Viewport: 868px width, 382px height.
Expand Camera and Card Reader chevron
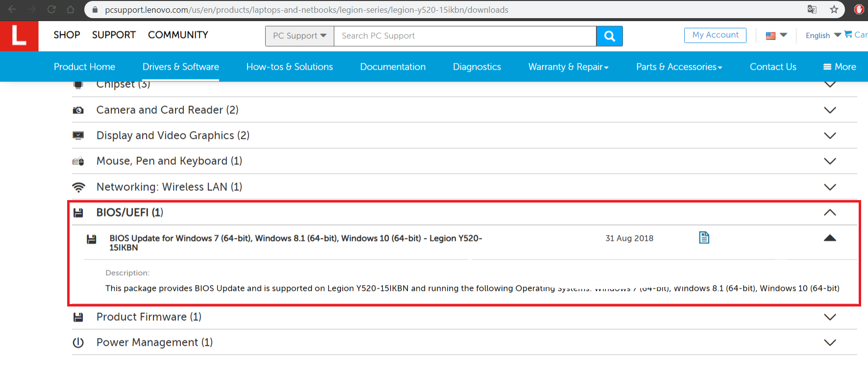tap(830, 110)
